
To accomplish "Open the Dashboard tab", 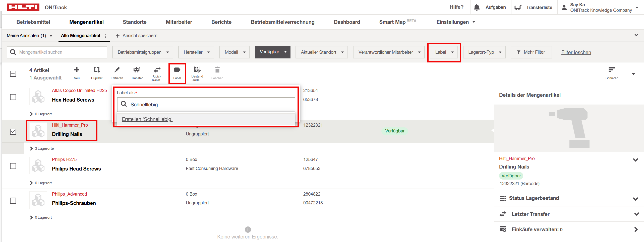I will point(347,22).
